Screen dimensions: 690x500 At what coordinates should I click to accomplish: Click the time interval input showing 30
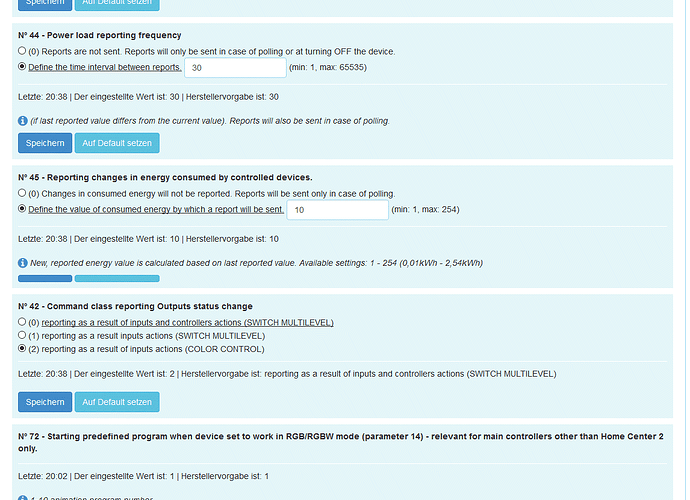235,68
